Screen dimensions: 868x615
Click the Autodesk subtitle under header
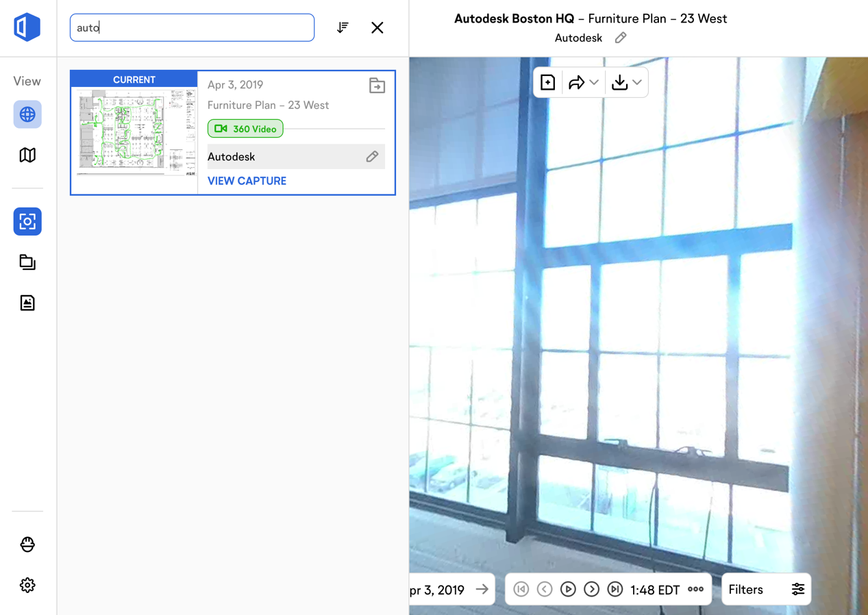coord(578,38)
